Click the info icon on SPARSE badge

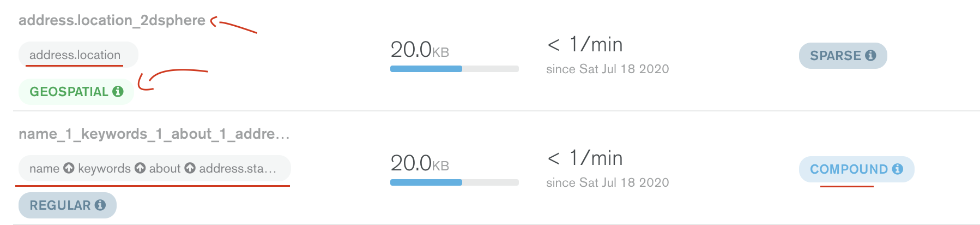[x=870, y=55]
